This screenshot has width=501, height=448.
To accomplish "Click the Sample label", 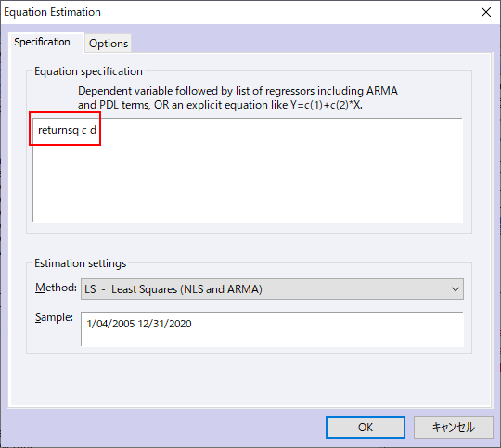I will 54,317.
